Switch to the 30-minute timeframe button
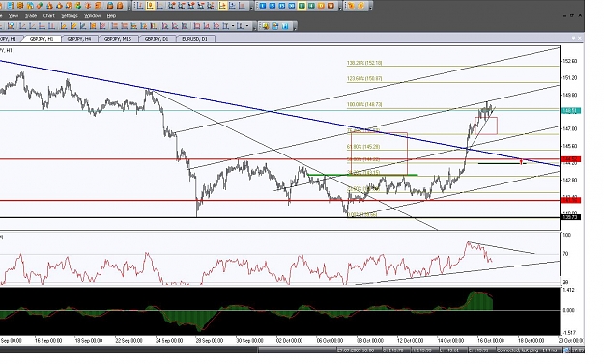Viewport: 604px width, 364px height. click(292, 6)
